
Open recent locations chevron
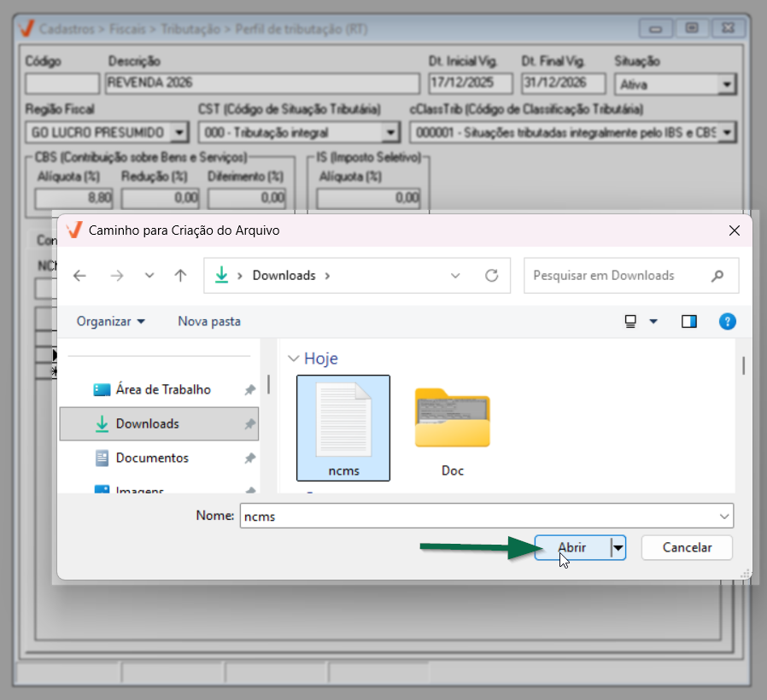point(149,276)
